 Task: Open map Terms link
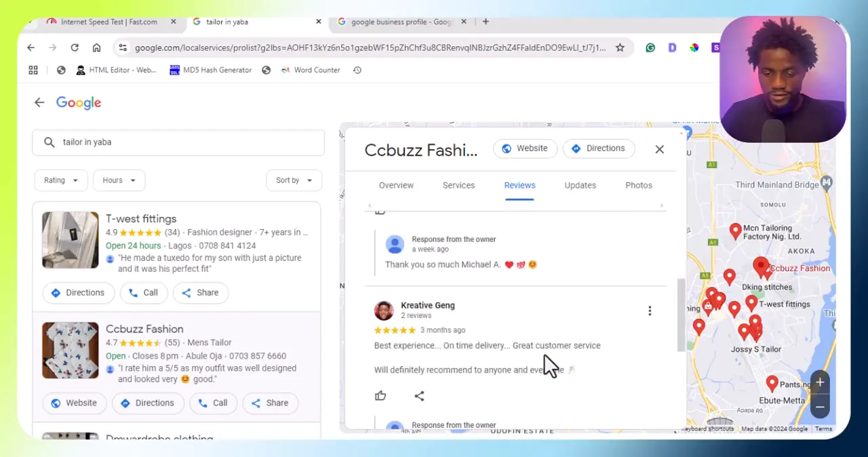coord(823,429)
